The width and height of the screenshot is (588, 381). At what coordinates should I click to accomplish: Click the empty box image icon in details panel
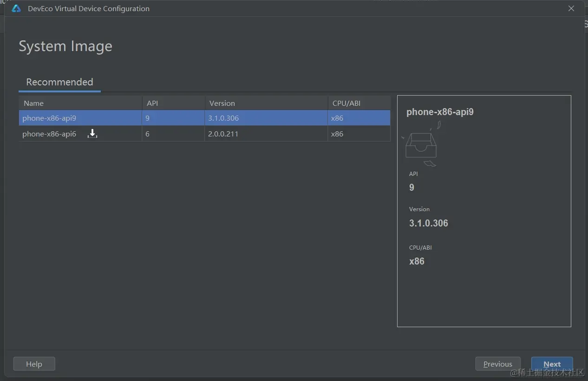click(422, 143)
